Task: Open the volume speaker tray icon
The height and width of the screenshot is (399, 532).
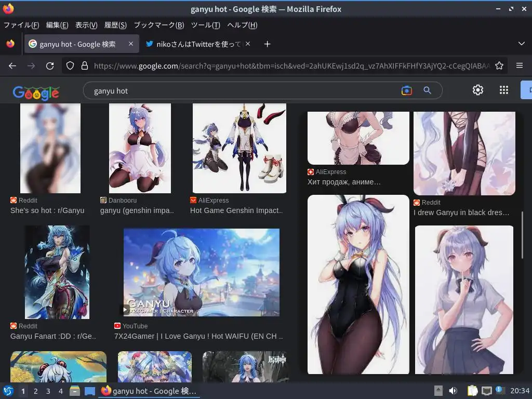Action: click(453, 391)
